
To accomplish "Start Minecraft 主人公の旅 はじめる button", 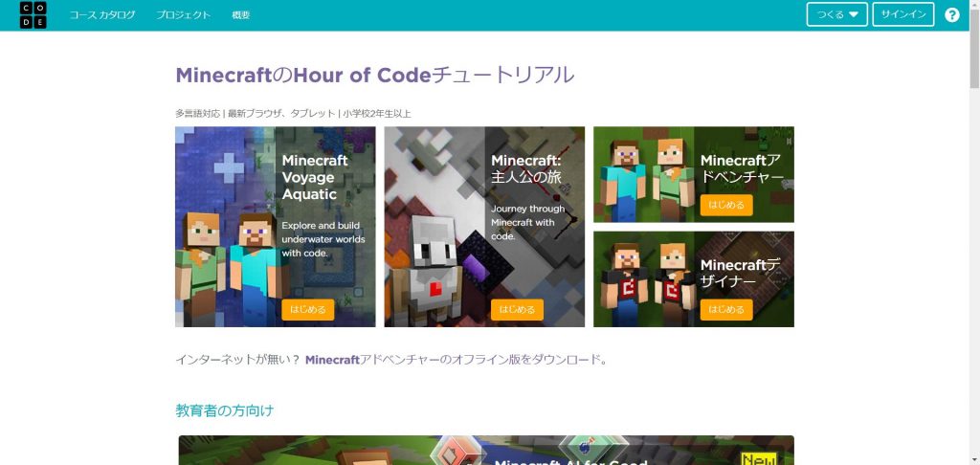I will point(517,309).
